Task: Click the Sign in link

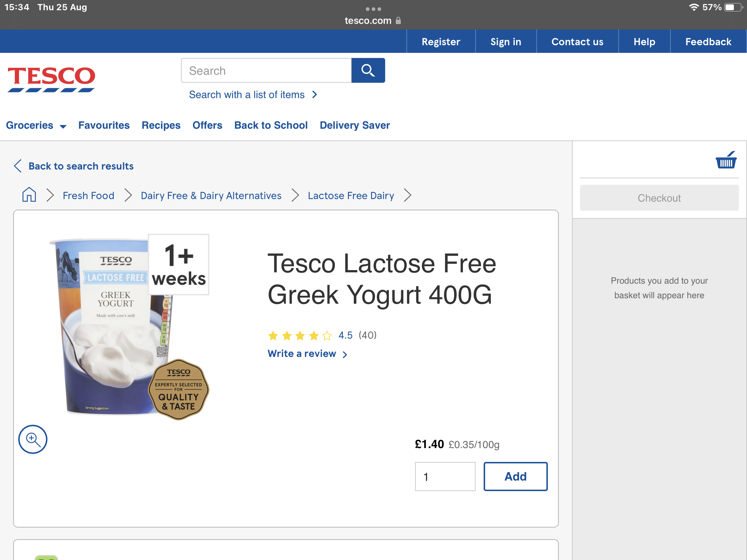Action: pyautogui.click(x=506, y=42)
